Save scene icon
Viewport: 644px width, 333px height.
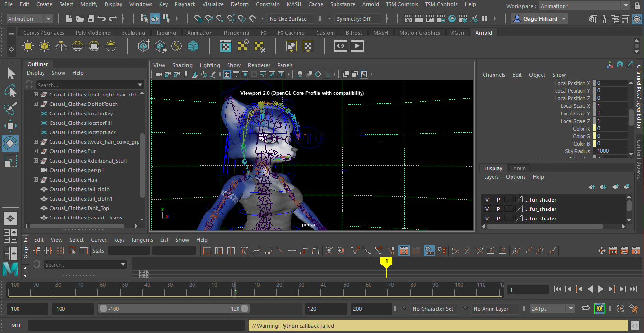pyautogui.click(x=91, y=19)
